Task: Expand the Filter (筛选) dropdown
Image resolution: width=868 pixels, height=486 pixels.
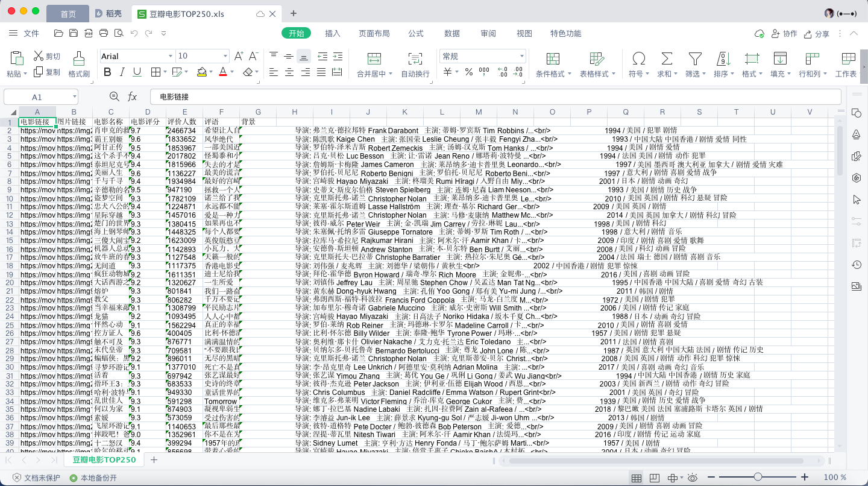Action: click(x=705, y=74)
